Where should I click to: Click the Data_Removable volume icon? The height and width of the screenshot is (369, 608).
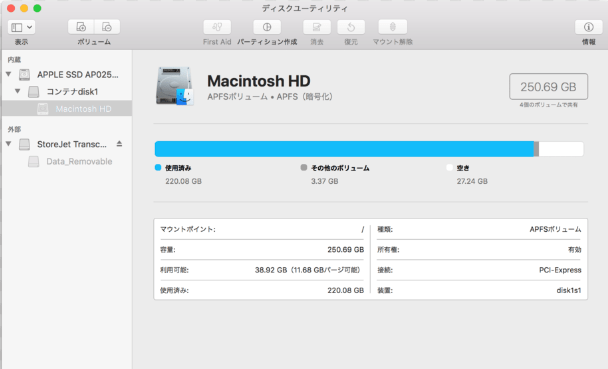pos(33,161)
